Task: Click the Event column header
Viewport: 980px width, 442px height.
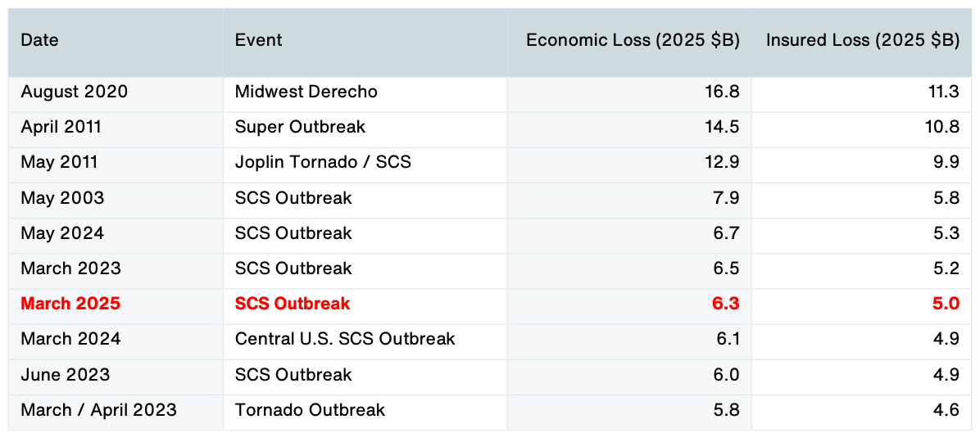Action: [258, 40]
